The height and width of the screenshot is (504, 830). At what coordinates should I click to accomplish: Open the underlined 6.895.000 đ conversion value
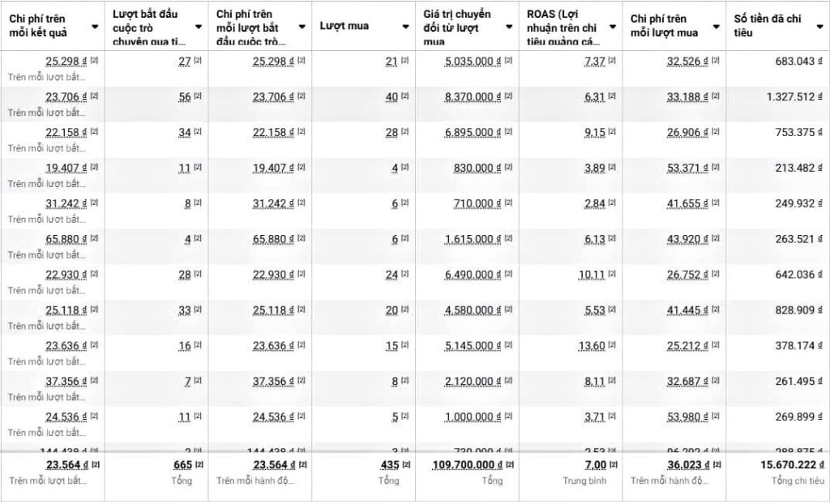(x=473, y=132)
